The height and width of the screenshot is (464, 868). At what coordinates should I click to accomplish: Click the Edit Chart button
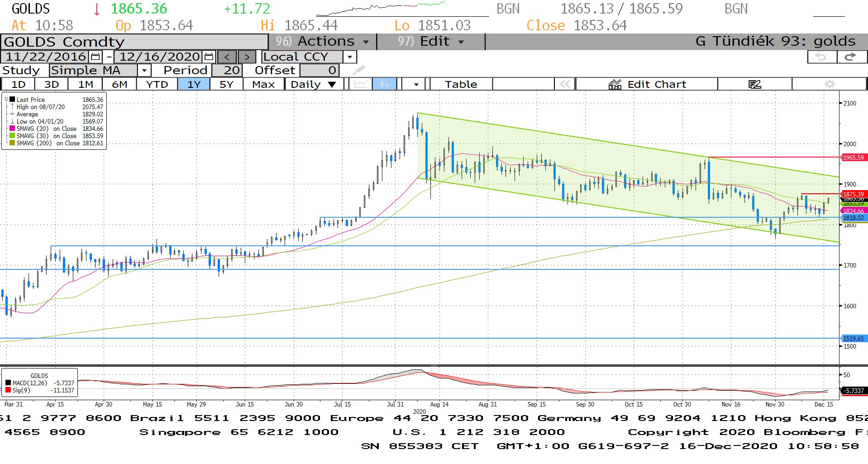pos(647,84)
